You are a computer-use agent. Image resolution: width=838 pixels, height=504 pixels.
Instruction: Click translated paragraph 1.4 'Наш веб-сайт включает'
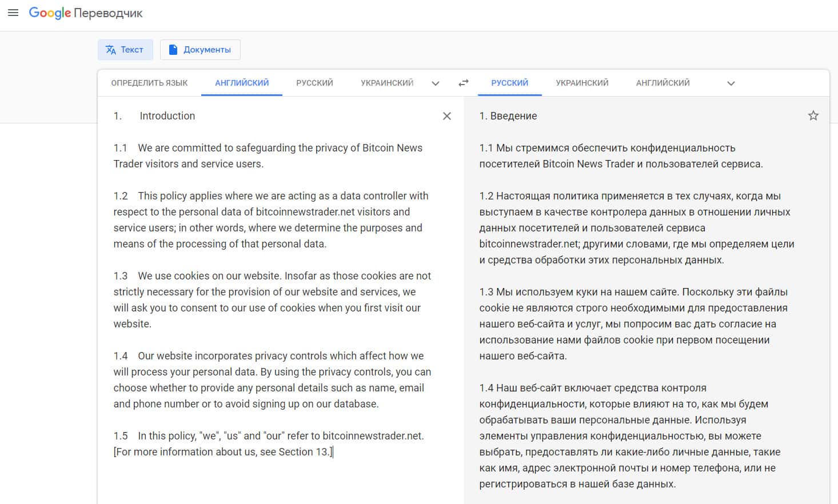pyautogui.click(x=630, y=436)
